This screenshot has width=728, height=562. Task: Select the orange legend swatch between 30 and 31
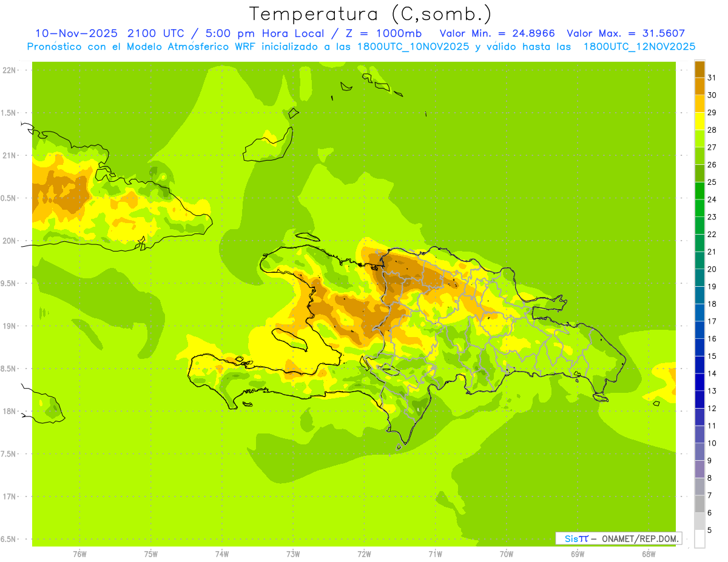[x=699, y=86]
